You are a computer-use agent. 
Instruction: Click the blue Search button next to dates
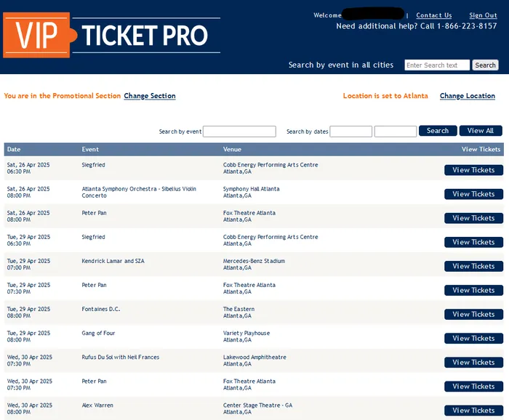(438, 131)
